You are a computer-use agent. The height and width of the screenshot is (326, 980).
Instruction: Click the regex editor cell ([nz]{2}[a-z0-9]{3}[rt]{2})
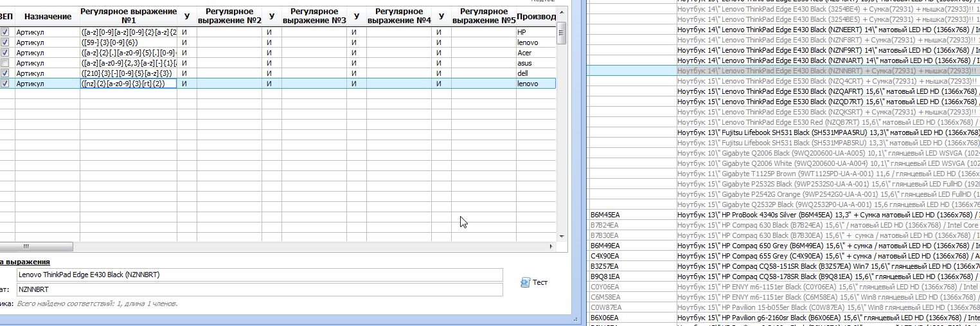pos(129,84)
